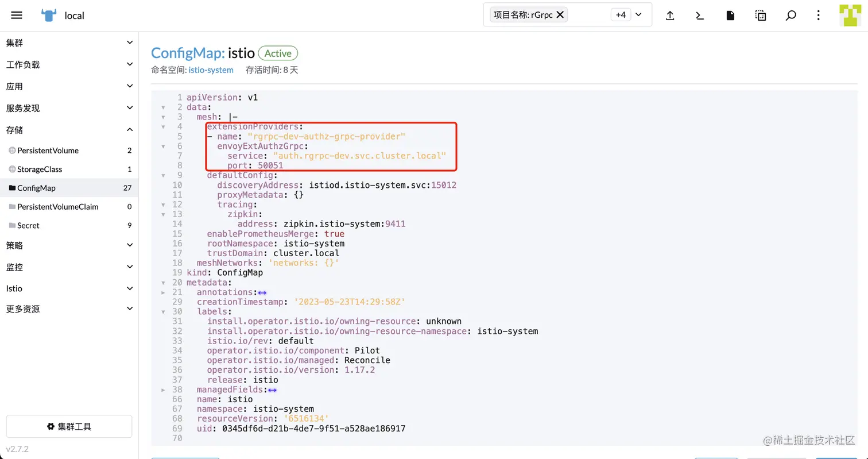Place cursor on apiVersion: v1 line
This screenshot has width=868, height=459.
(222, 98)
